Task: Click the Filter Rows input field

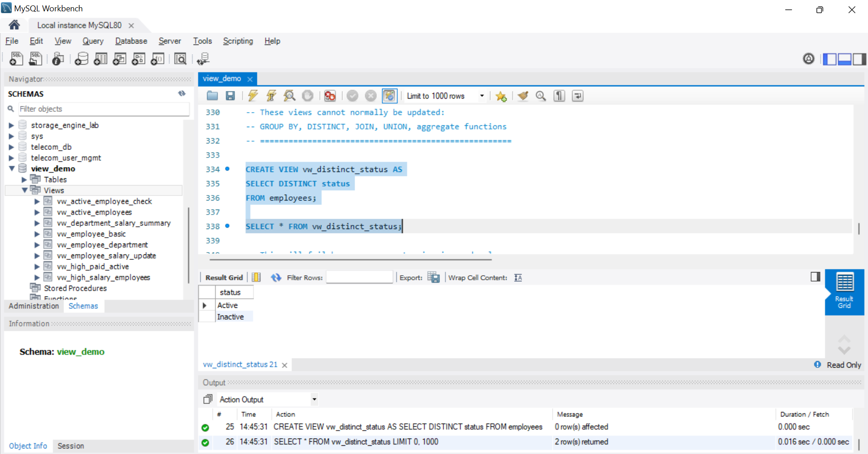Action: pos(360,277)
